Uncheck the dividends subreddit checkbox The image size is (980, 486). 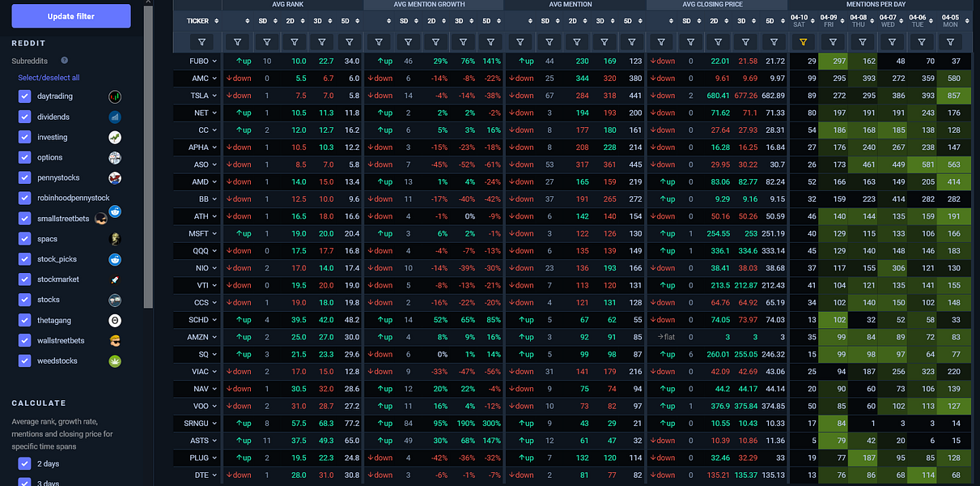24,117
